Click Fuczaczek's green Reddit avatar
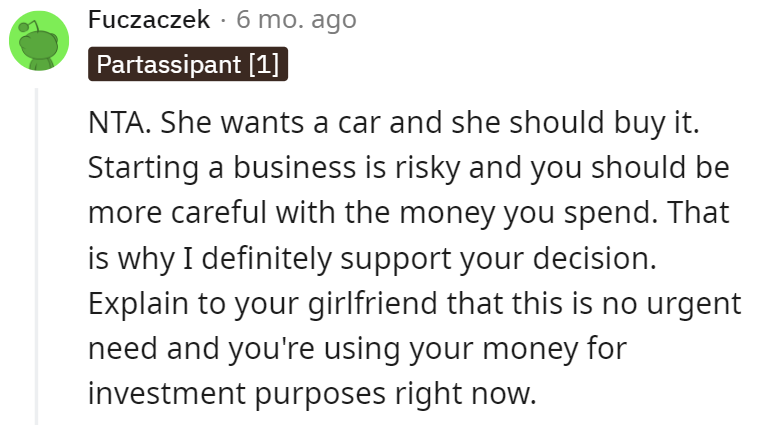 point(39,43)
